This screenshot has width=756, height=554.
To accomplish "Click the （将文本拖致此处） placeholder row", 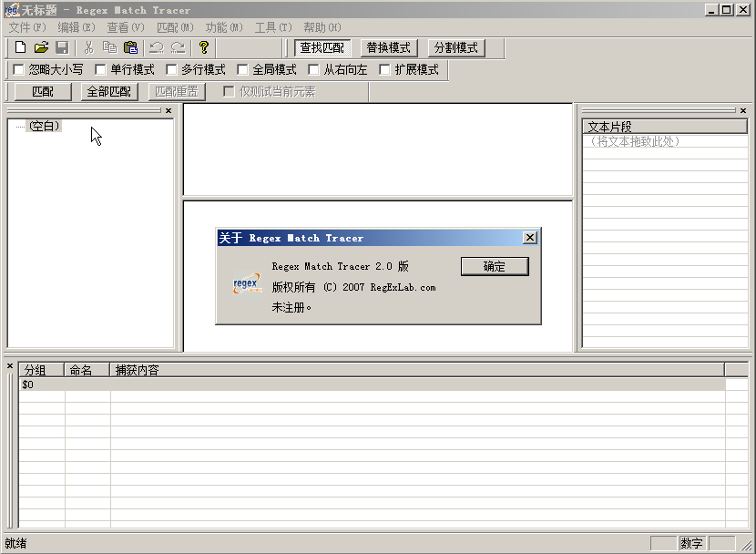I will coord(665,141).
